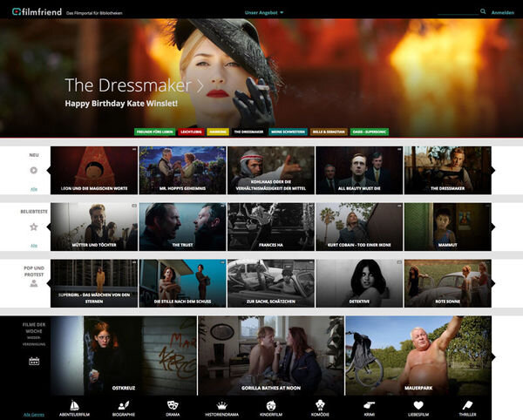Click the Neu row play icon

coord(34,170)
